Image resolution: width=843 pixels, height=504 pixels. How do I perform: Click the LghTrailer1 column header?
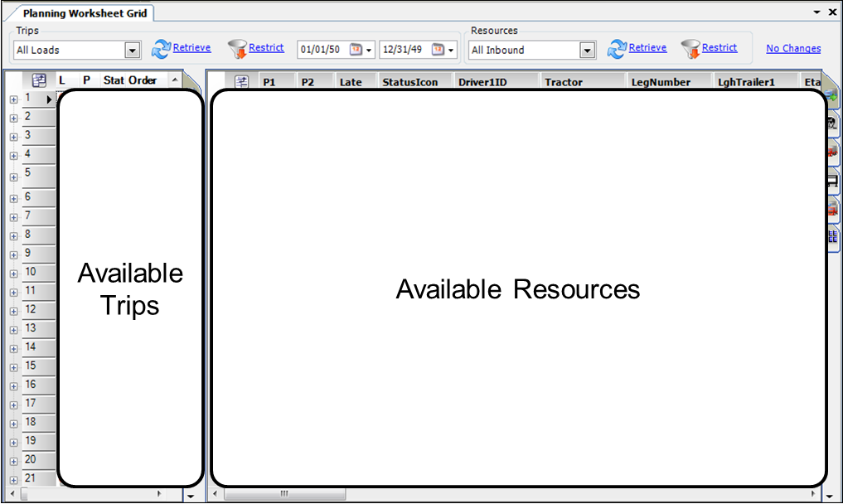pos(757,82)
